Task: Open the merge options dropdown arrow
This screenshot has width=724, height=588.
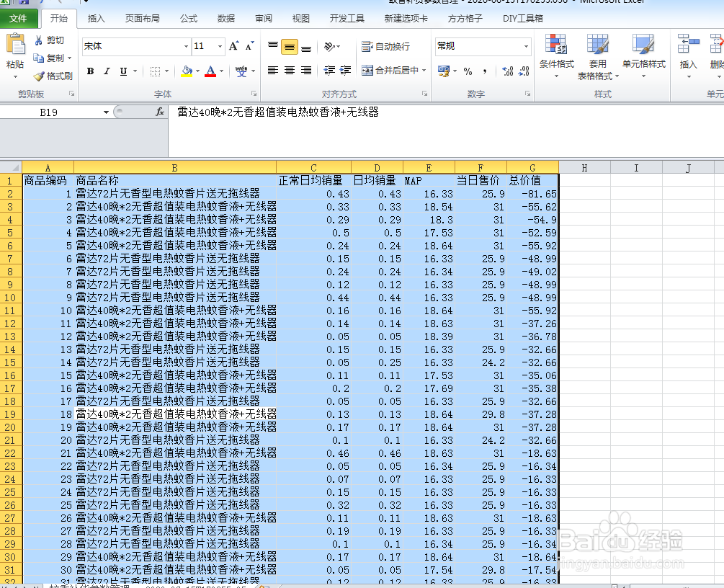Action: pos(424,70)
